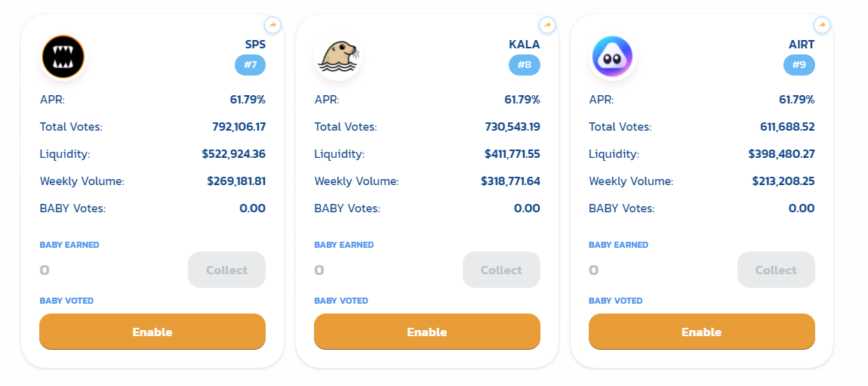Open share arrow on KALA card
The height and width of the screenshot is (386, 868).
point(548,25)
